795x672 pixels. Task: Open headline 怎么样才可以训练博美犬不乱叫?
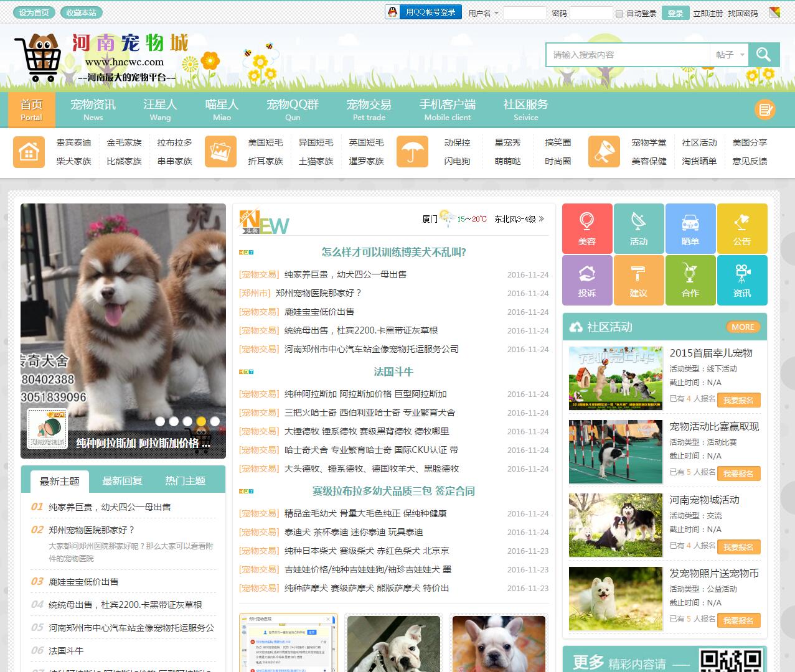click(393, 252)
